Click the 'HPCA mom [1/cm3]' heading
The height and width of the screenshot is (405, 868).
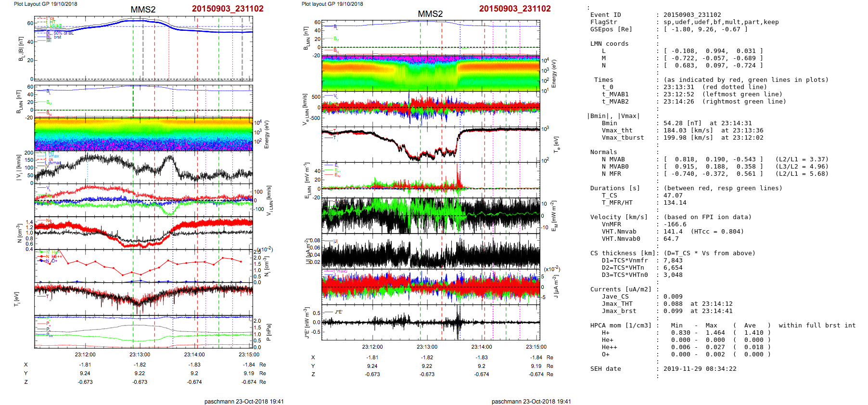tap(621, 326)
